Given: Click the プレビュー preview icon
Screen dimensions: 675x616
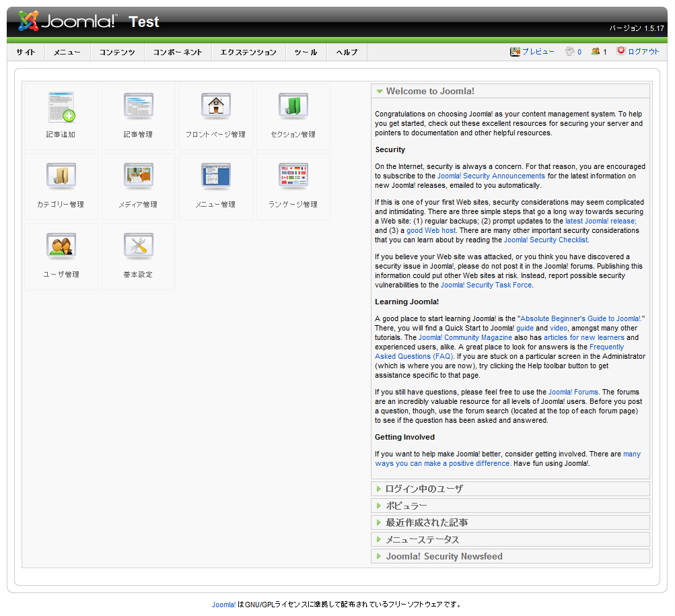Looking at the screenshot, I should pyautogui.click(x=515, y=52).
